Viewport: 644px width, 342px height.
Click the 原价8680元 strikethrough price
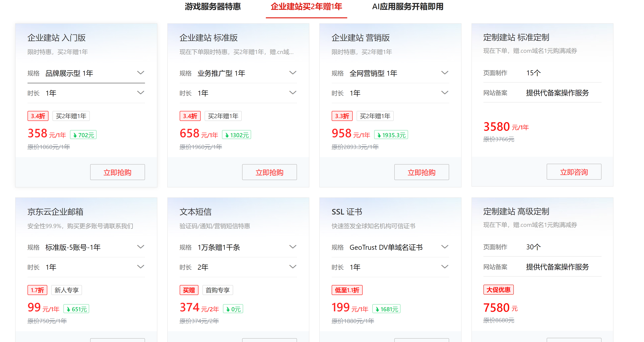(x=499, y=320)
